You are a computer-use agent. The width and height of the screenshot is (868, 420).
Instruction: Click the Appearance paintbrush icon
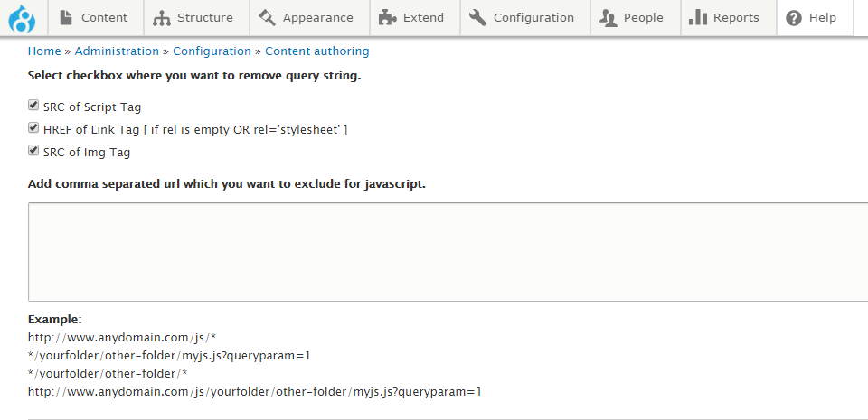pos(267,18)
